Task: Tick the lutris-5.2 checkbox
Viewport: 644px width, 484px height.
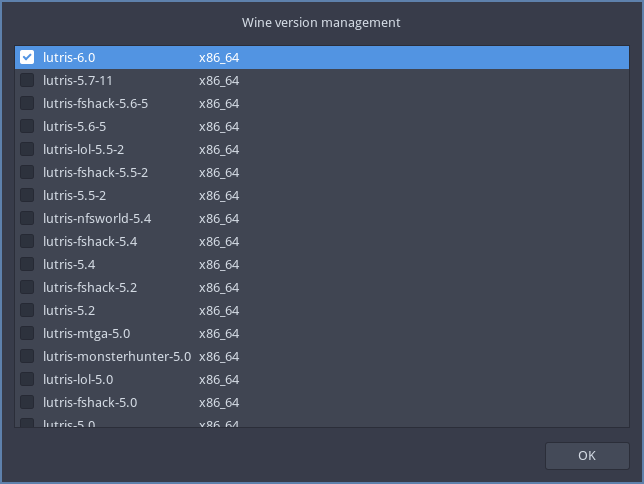Action: pyautogui.click(x=27, y=310)
